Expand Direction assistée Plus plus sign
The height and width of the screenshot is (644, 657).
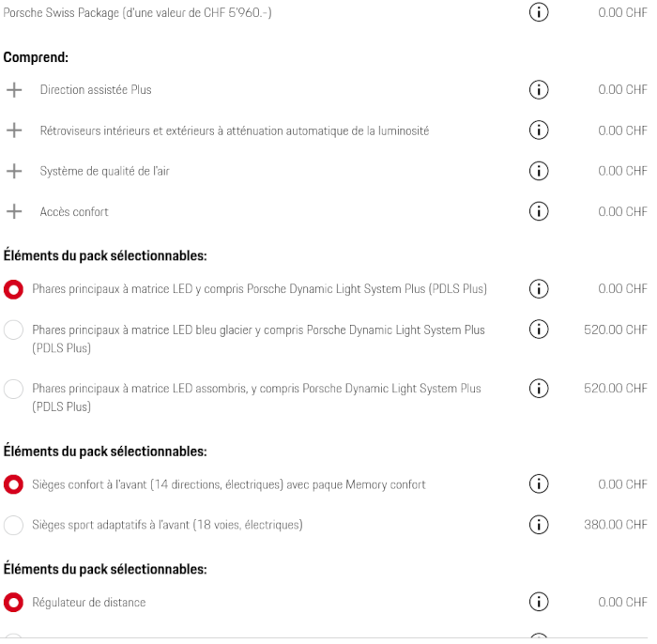(x=14, y=90)
